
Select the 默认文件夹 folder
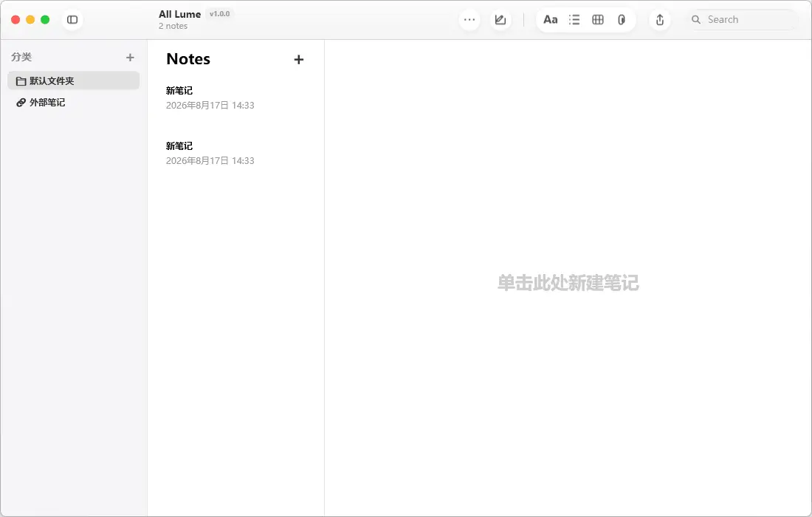click(x=74, y=81)
